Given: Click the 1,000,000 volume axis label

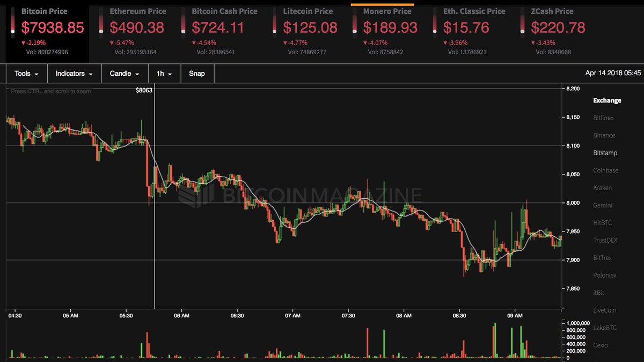Looking at the screenshot, I should (579, 323).
